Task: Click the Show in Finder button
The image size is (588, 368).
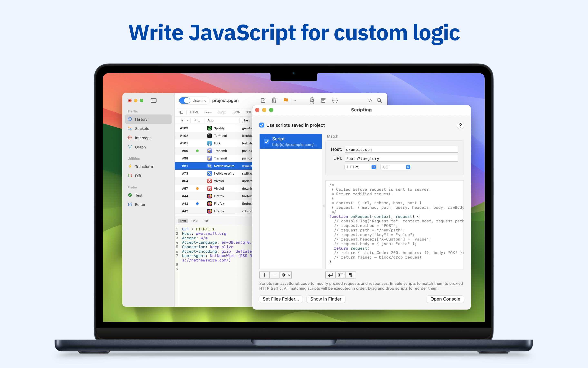Action: 326,299
